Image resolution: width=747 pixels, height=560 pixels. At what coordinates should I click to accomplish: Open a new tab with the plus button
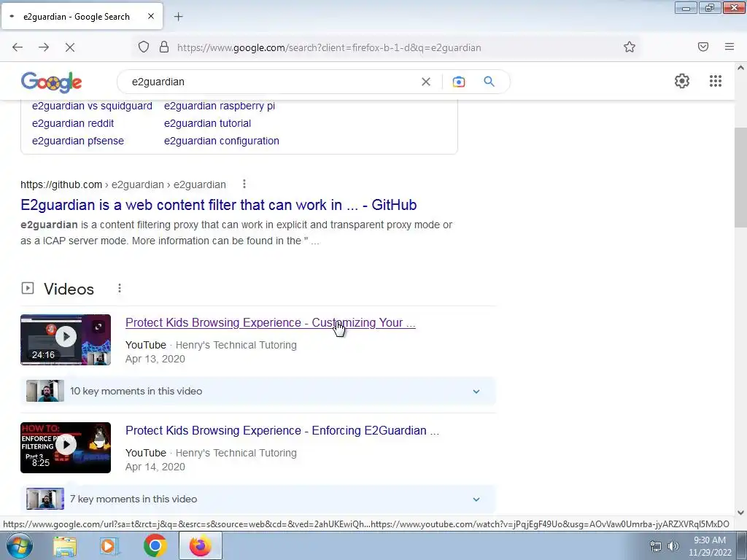[x=178, y=17]
